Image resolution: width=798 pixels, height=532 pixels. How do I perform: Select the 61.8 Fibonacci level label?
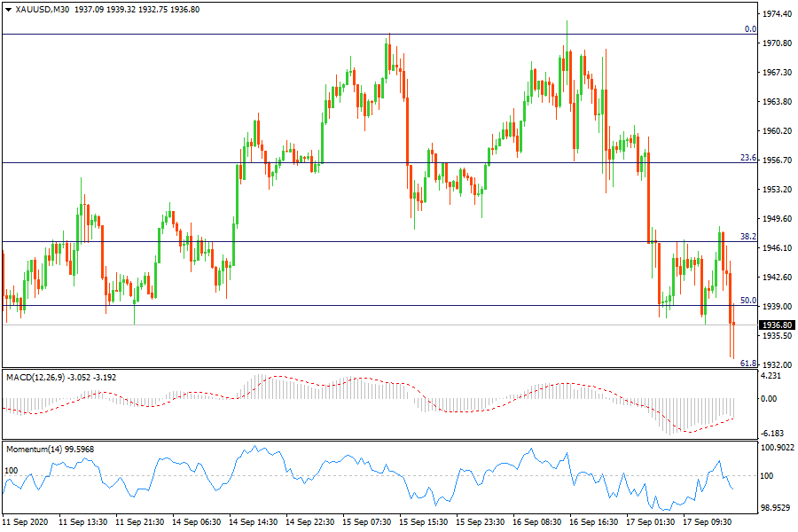747,363
